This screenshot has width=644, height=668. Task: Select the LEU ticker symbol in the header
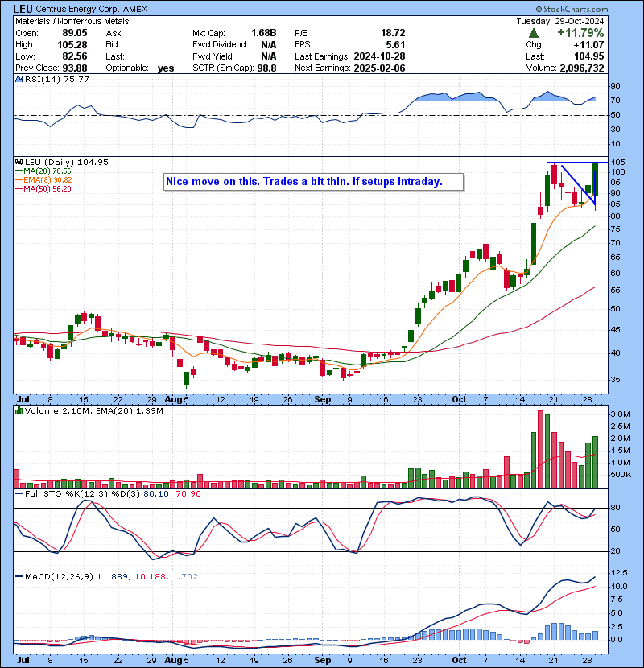pyautogui.click(x=23, y=9)
